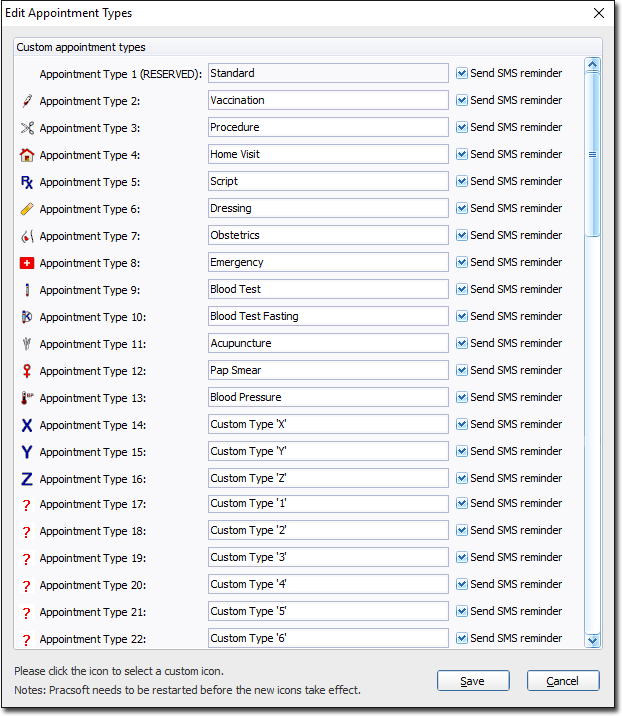This screenshot has height=716, width=622.
Task: Click the Pap Smear icon for Type 12
Action: [x=27, y=371]
